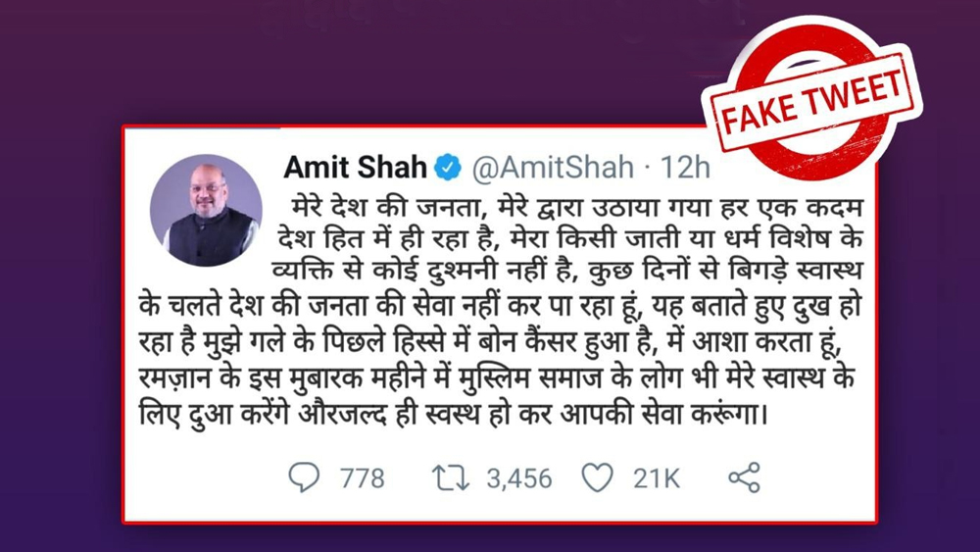980x552 pixels.
Task: Click the red FAKE TWEET stamp
Action: tap(811, 100)
